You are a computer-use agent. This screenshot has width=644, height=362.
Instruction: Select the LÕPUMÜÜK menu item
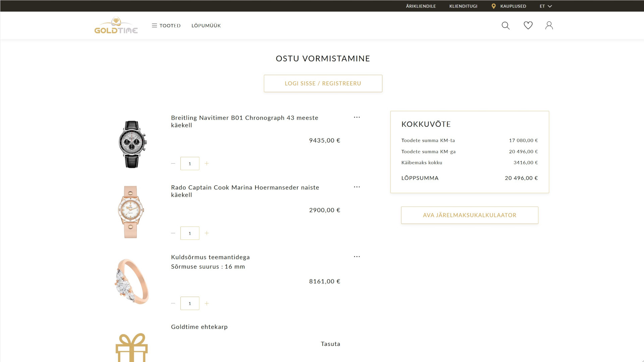click(x=206, y=25)
